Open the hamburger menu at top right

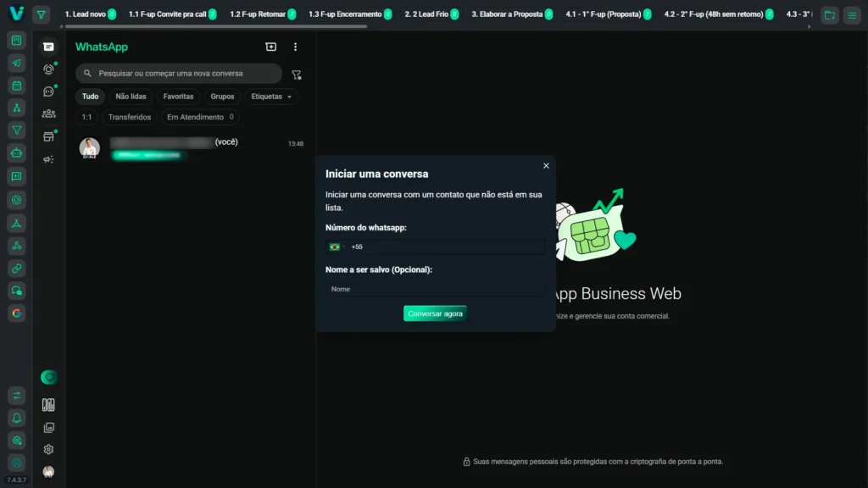click(x=851, y=14)
